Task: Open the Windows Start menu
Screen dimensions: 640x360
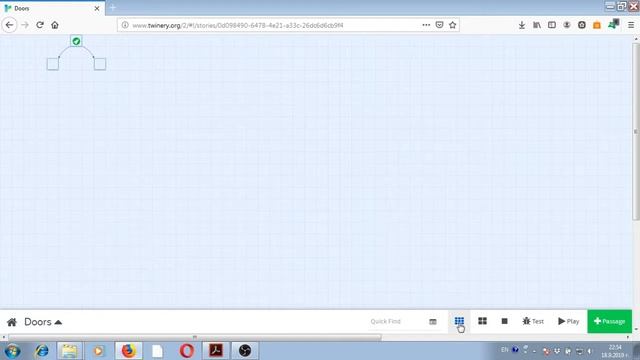Action: pyautogui.click(x=13, y=351)
